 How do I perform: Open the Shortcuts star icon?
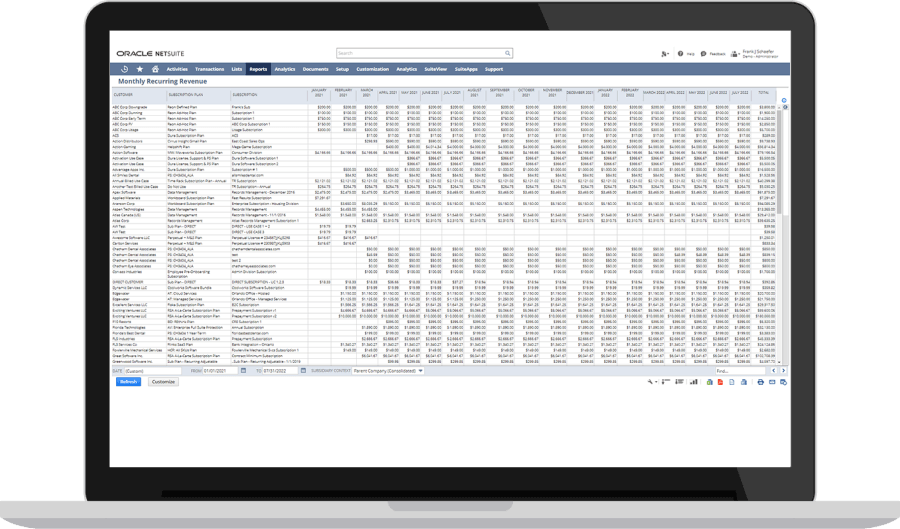(x=139, y=69)
